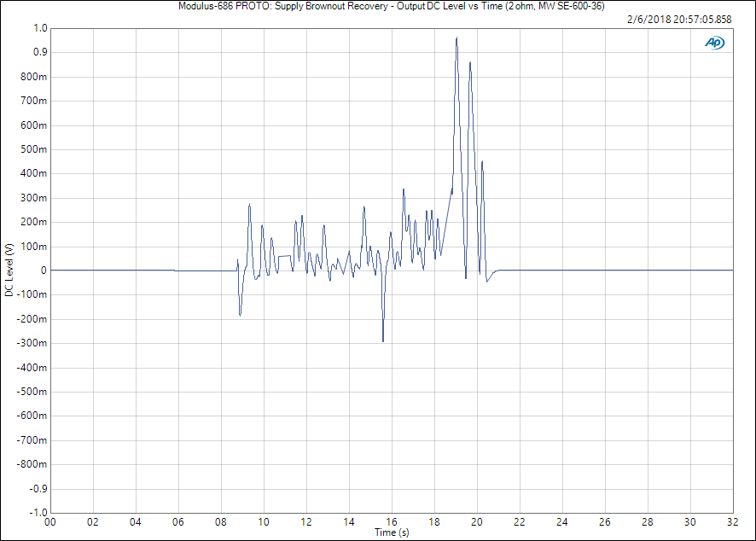This screenshot has height=541, width=756.
Task: Click the '100m' y-axis value
Action: pos(34,247)
